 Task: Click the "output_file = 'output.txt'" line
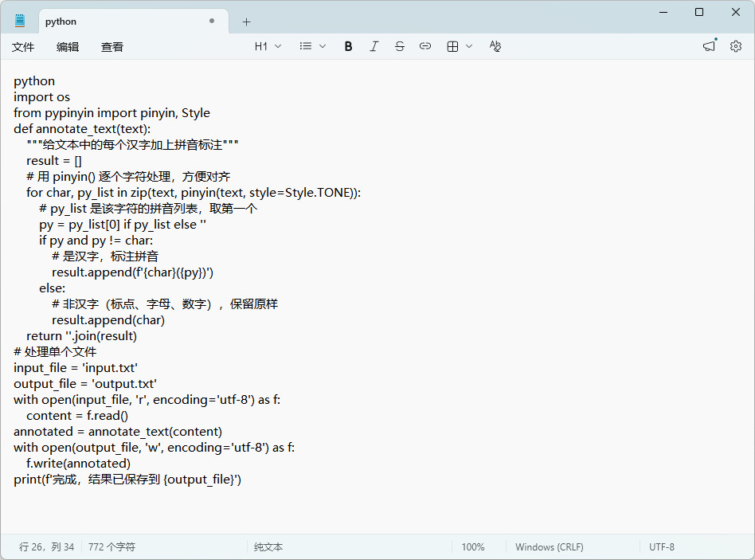tap(85, 383)
